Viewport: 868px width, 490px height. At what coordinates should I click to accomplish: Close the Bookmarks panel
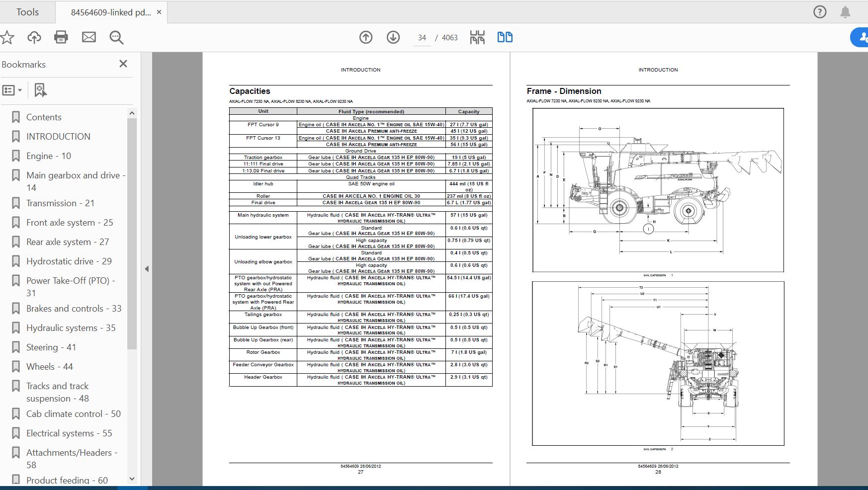123,64
